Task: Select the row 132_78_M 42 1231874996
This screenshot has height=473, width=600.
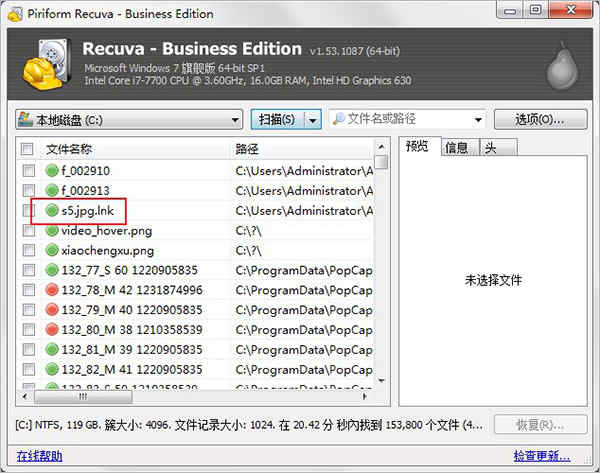Action: click(195, 290)
